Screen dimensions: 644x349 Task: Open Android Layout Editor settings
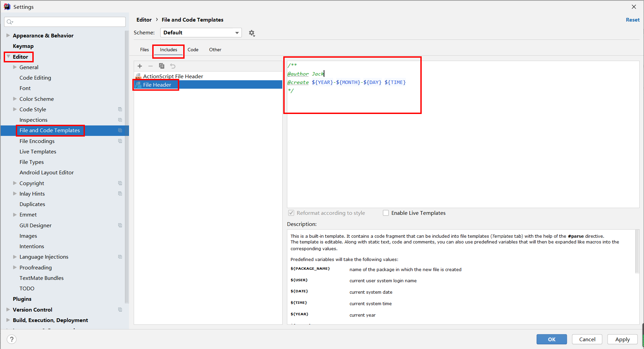tap(46, 172)
